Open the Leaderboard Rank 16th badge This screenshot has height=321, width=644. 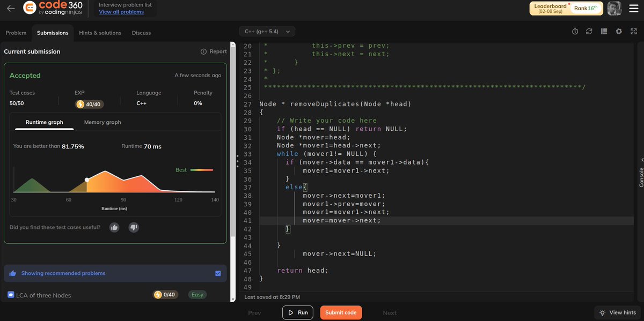(x=565, y=8)
